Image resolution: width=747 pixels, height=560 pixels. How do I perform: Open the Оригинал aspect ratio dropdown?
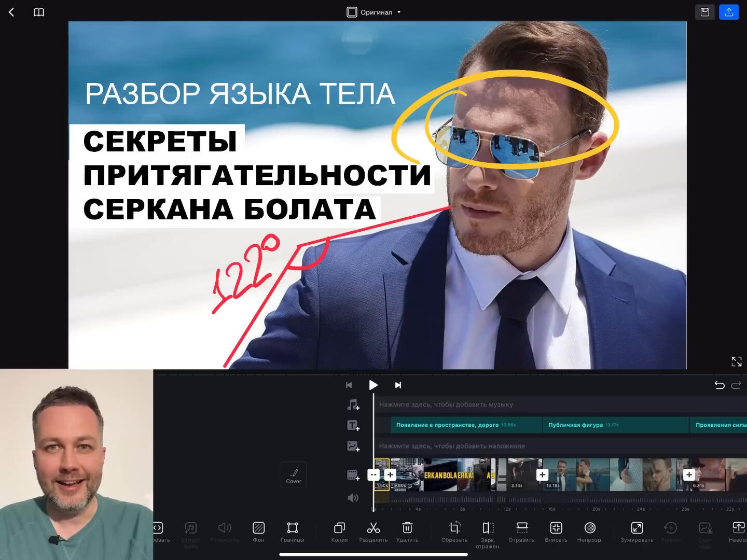tap(374, 12)
